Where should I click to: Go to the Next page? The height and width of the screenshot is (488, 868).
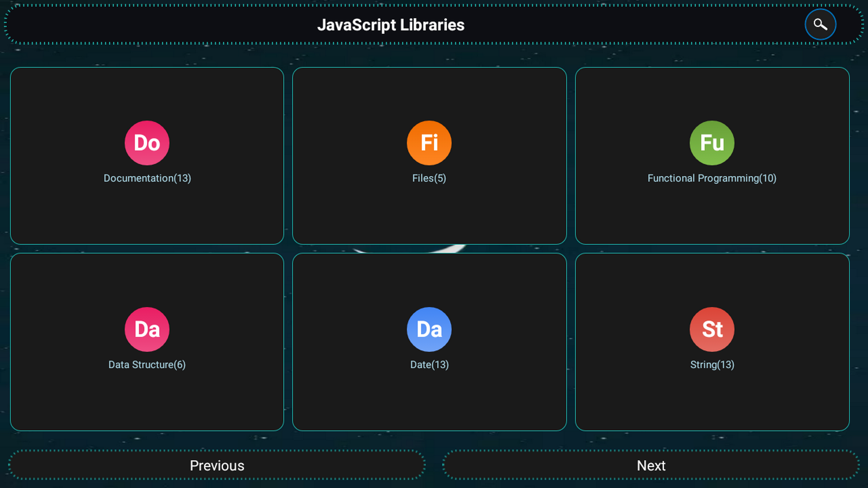(x=651, y=465)
